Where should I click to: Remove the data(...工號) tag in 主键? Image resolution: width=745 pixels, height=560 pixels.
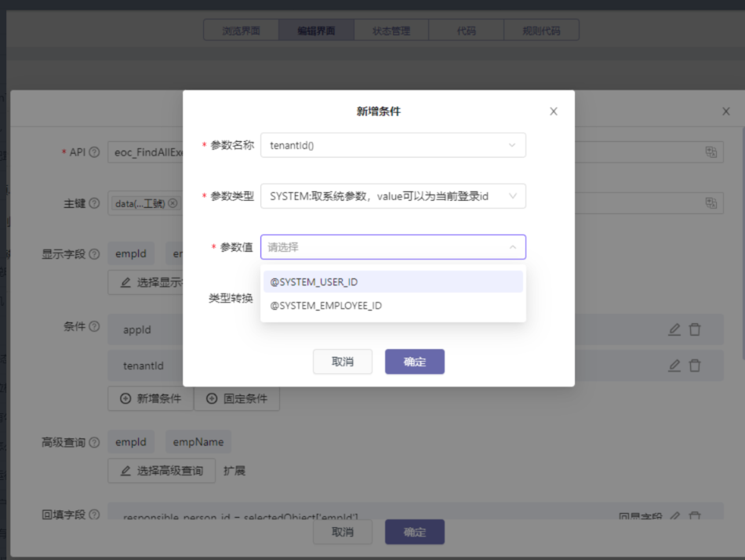pyautogui.click(x=173, y=203)
